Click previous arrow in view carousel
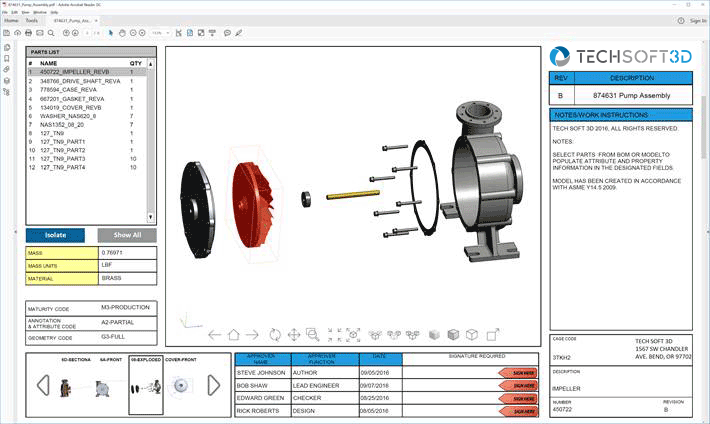This screenshot has height=424, width=710. [42, 385]
